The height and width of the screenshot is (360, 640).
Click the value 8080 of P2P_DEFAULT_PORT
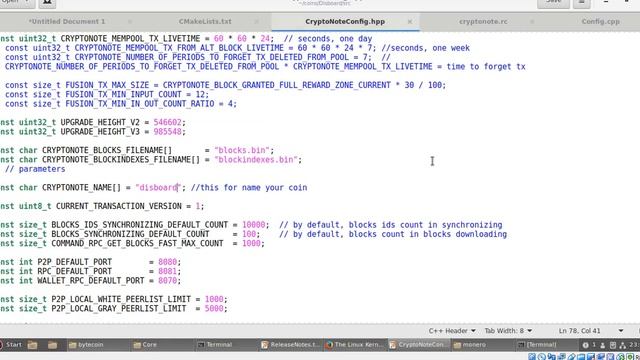(x=167, y=262)
